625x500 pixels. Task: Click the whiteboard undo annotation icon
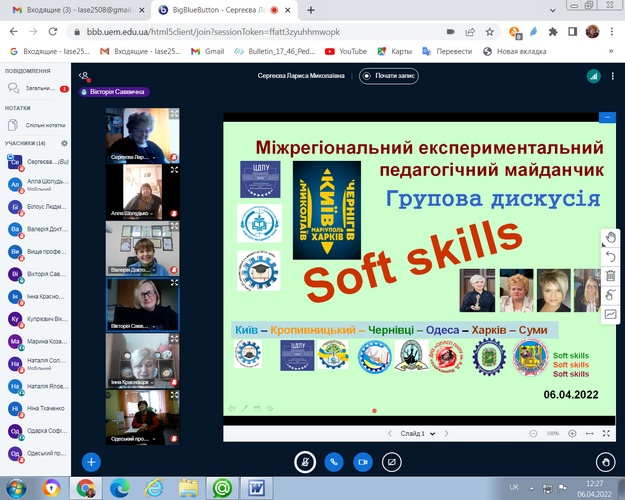point(611,257)
